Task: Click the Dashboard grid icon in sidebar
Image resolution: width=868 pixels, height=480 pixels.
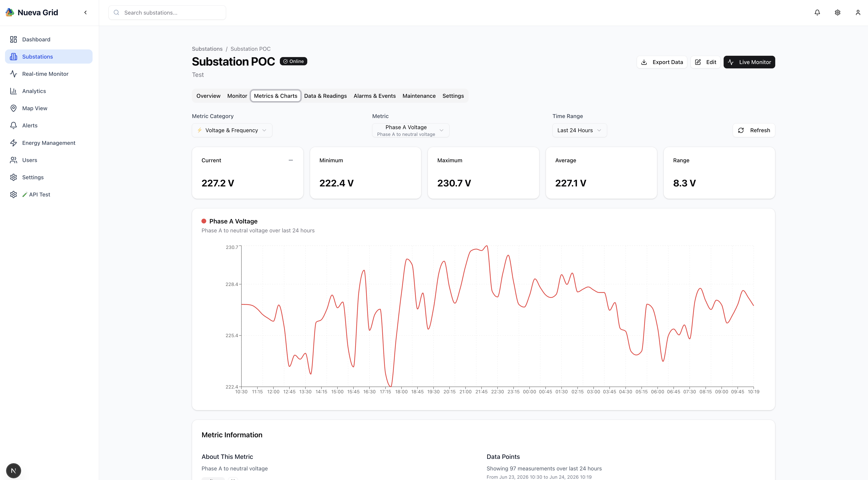Action: click(x=14, y=39)
